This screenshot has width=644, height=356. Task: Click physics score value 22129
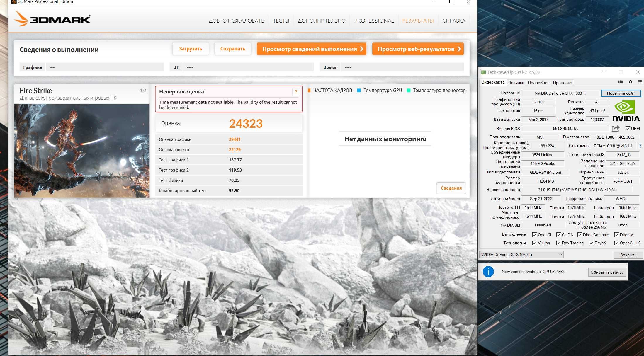click(x=235, y=150)
